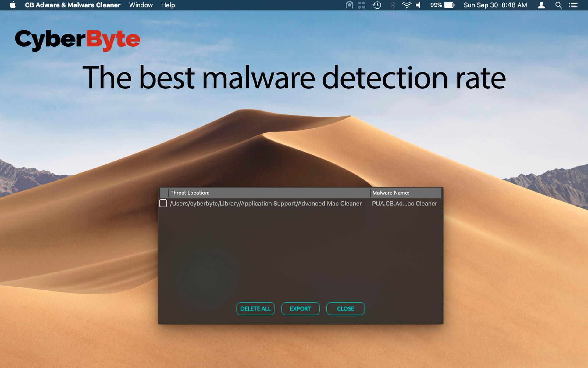Open the Wi-Fi status menu
The height and width of the screenshot is (368, 588).
[407, 5]
